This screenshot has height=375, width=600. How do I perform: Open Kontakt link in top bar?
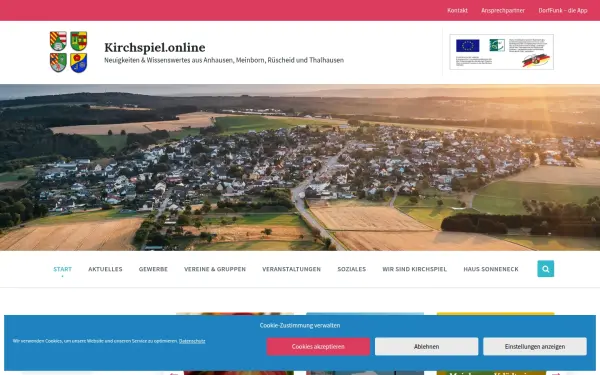(x=457, y=10)
